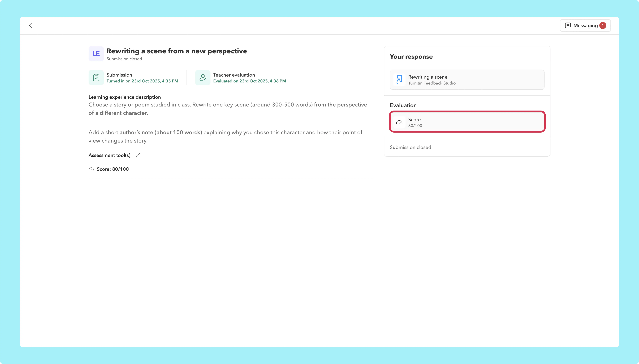
Task: Click the bold 'author's note (about 100 words)' text
Action: [161, 132]
